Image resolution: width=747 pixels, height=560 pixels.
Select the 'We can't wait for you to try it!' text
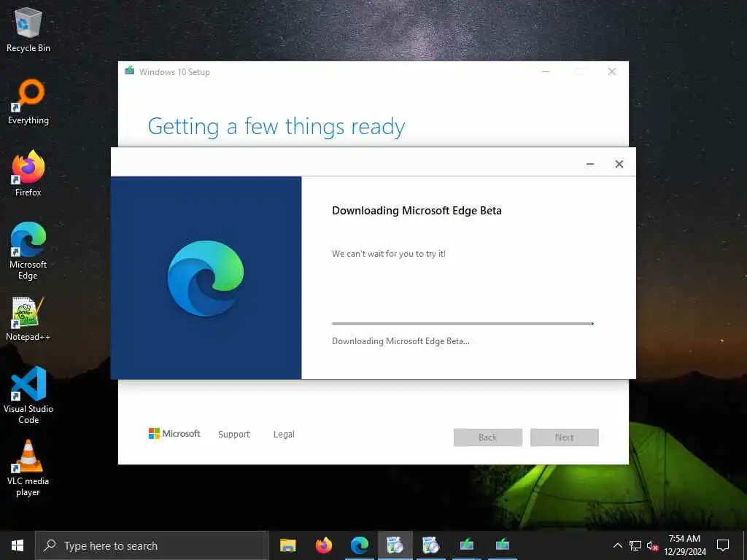point(389,254)
